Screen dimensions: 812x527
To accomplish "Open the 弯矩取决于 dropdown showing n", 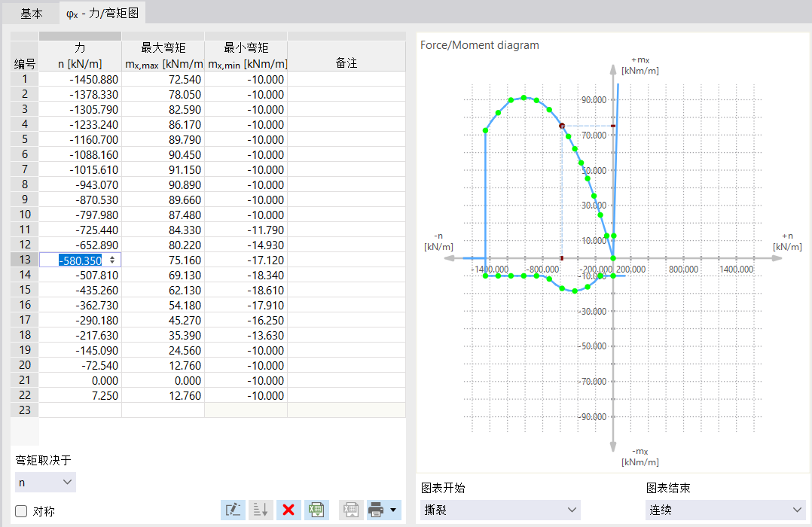I will pos(45,483).
